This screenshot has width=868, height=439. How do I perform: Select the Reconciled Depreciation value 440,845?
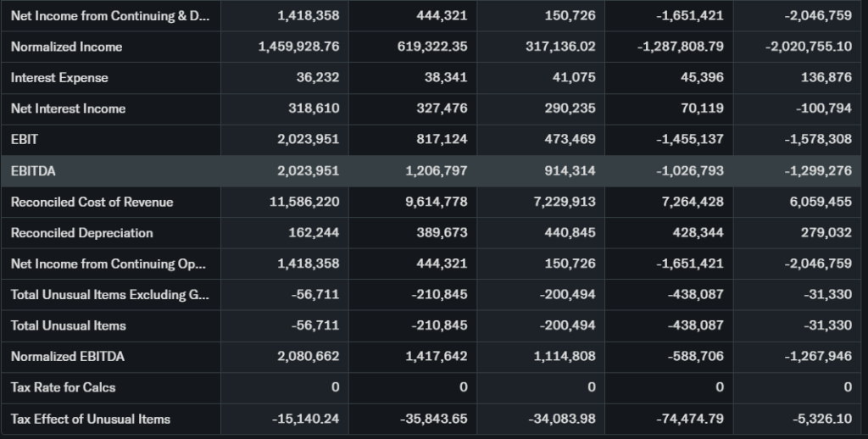(x=568, y=233)
